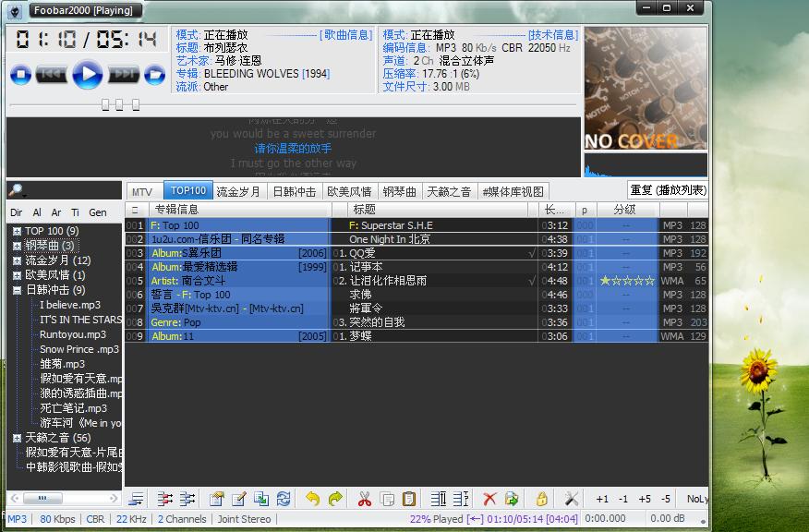Click the blue circular refresh arrows icon

point(284,499)
